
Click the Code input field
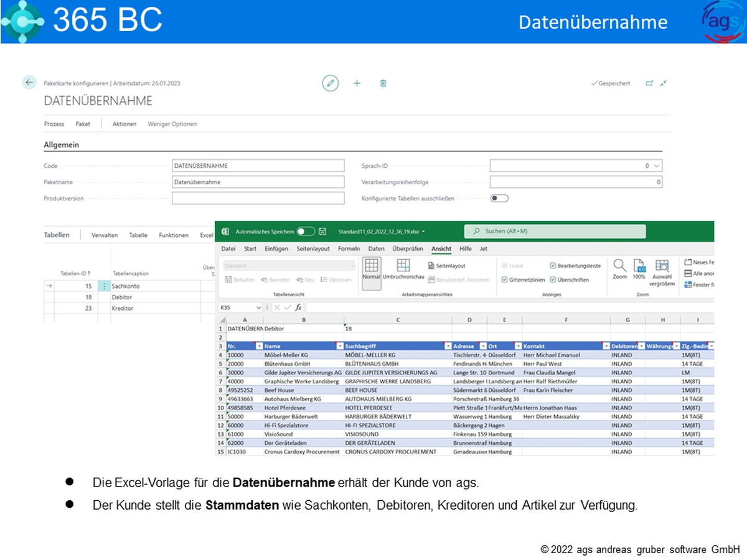258,166
